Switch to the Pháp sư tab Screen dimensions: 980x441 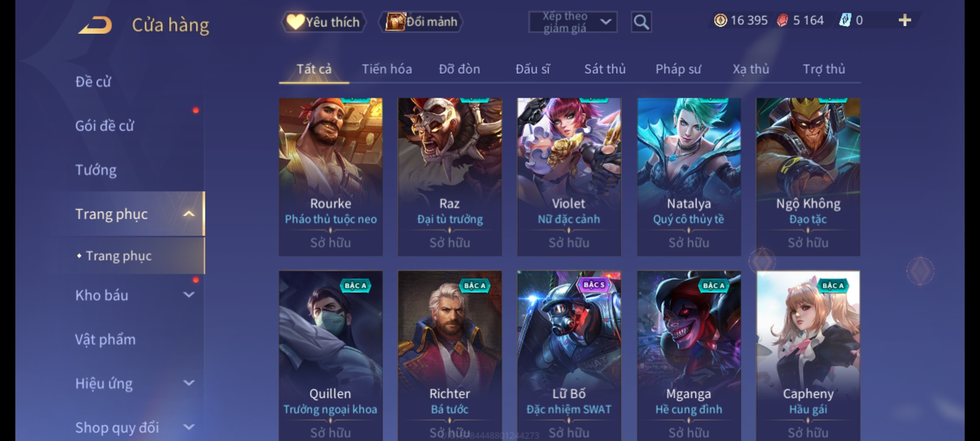coord(678,69)
